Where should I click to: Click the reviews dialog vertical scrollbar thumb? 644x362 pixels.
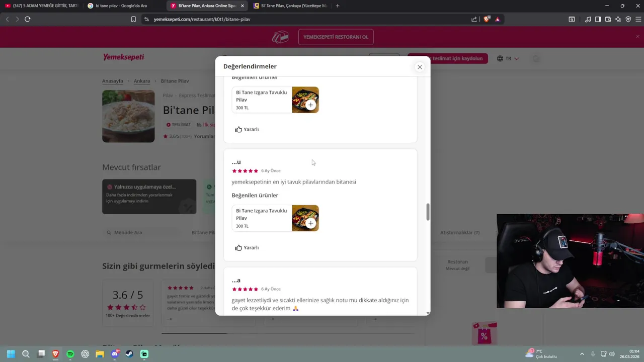pos(428,212)
